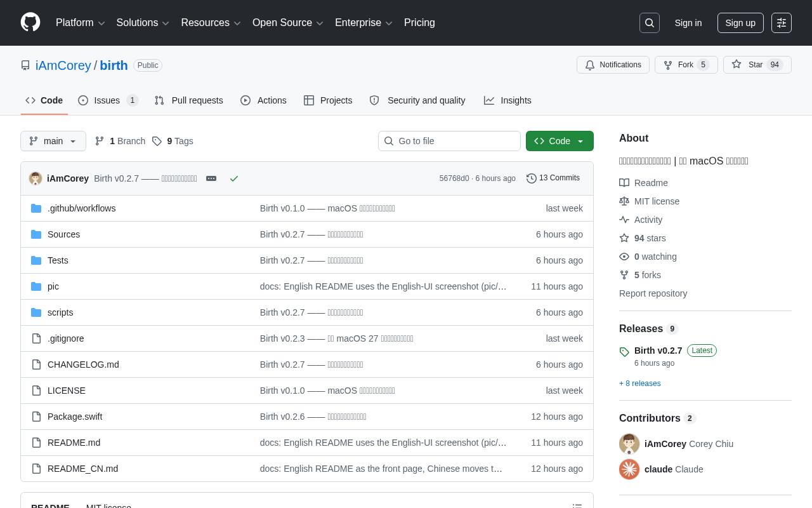Open the green Code dropdown button
The height and width of the screenshot is (508, 812).
pyautogui.click(x=560, y=141)
